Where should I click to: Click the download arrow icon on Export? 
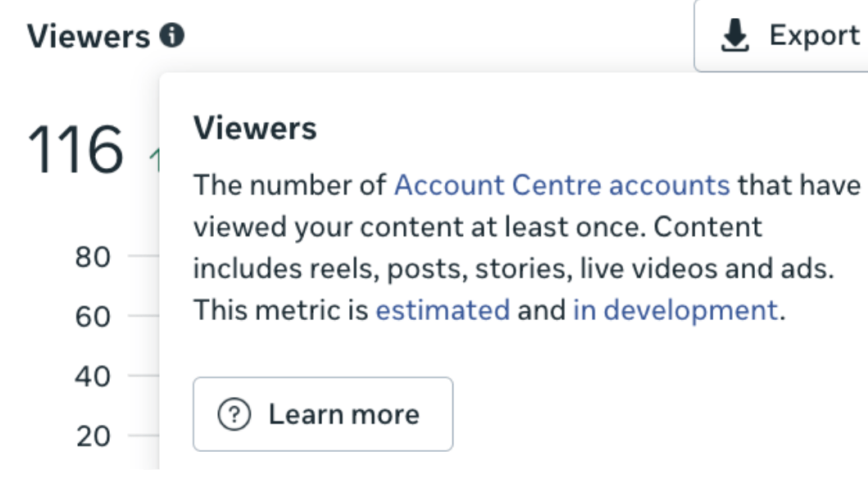[735, 36]
